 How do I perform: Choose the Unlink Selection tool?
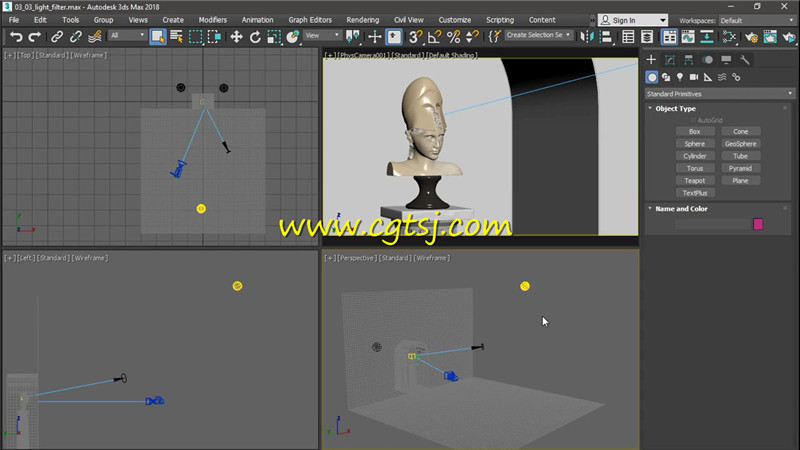[x=76, y=37]
